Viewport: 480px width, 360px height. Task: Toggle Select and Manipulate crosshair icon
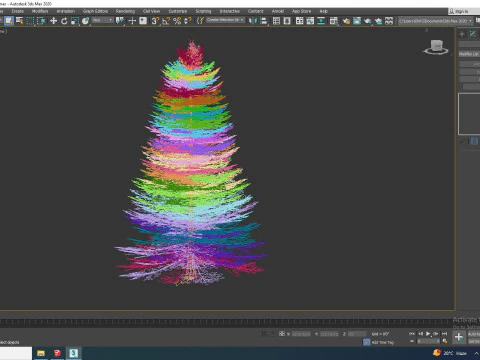pos(132,21)
